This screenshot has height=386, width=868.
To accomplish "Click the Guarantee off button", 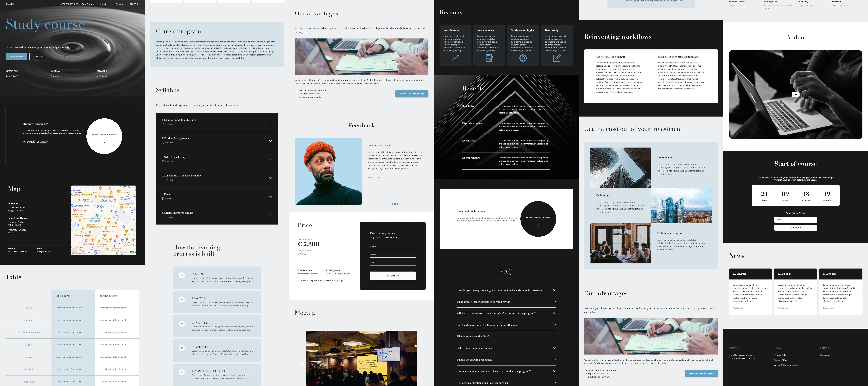I will coord(16,56).
